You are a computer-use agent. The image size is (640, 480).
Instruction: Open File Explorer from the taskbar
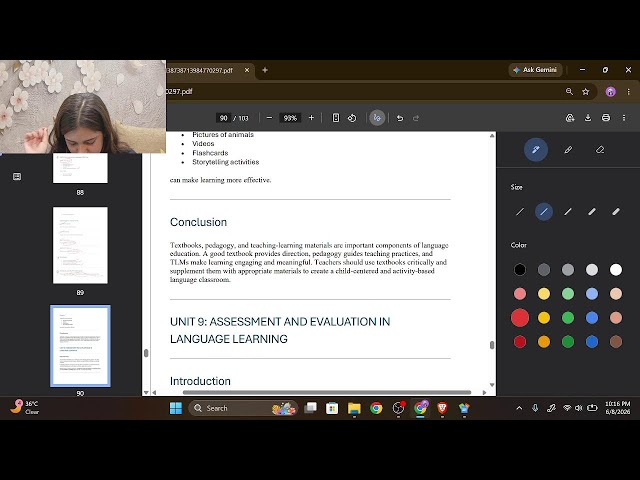click(354, 408)
